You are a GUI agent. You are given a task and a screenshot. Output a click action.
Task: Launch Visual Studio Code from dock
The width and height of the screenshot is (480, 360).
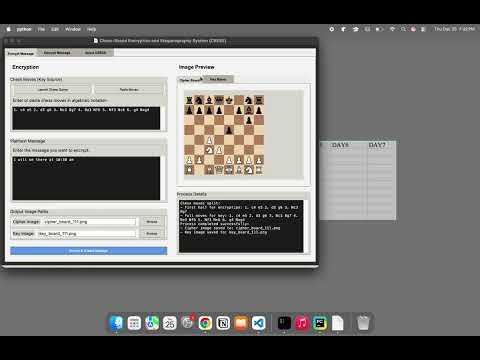(259, 323)
